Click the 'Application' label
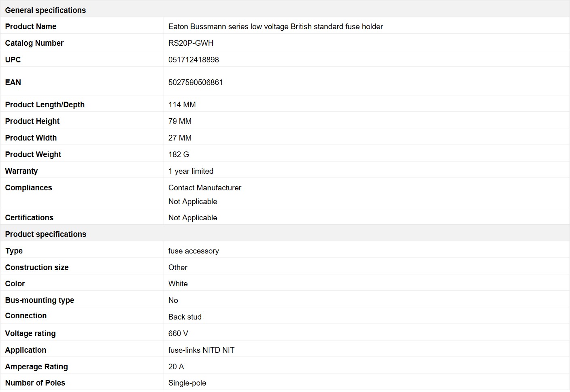Image resolution: width=570 pixels, height=392 pixels. [x=26, y=350]
